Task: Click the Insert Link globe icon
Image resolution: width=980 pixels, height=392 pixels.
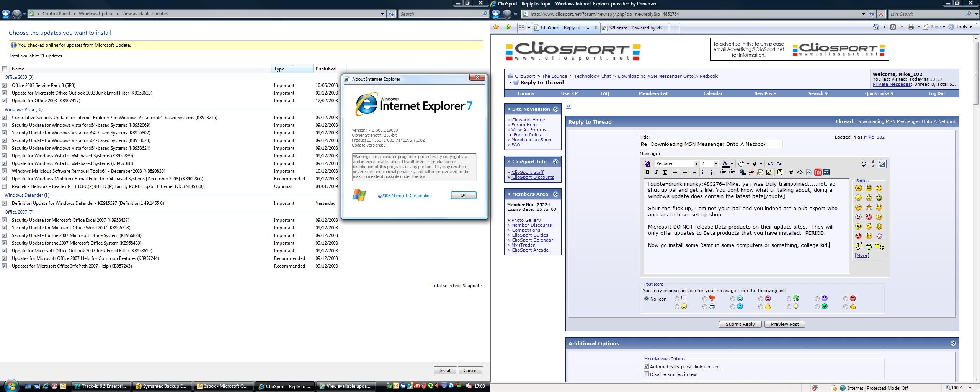Action: 743,173
